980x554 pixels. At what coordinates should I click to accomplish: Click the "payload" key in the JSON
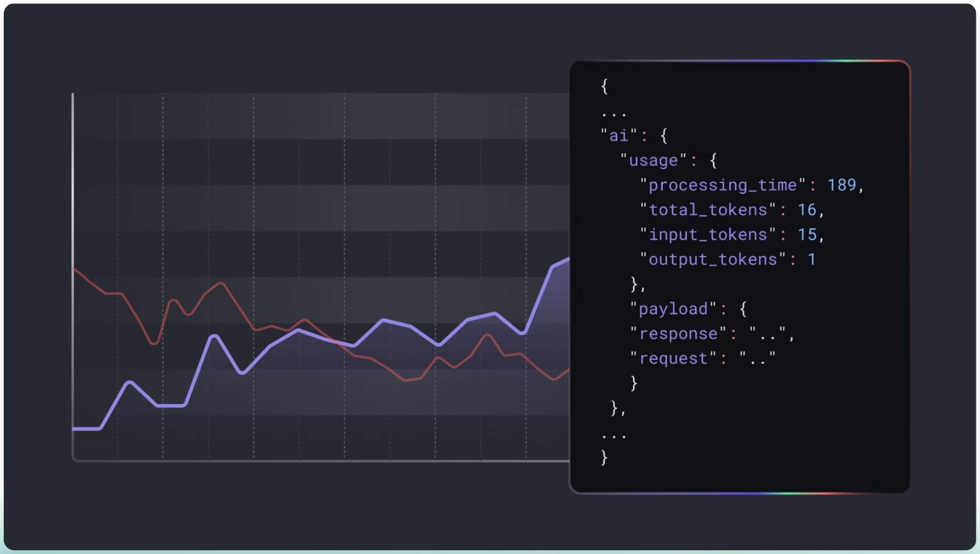(x=673, y=309)
